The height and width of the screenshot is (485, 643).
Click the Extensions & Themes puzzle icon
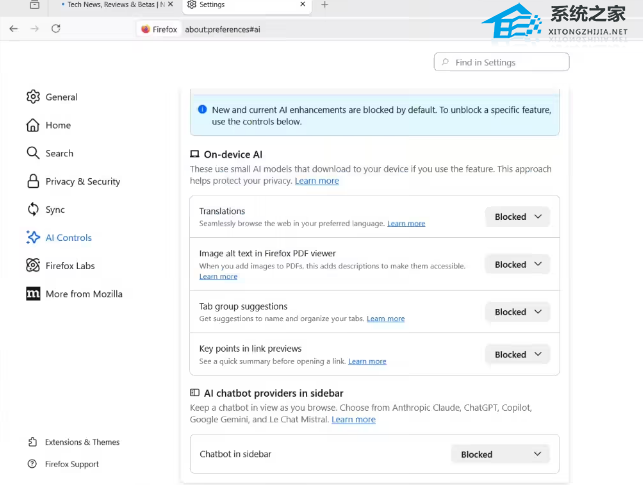coord(32,442)
